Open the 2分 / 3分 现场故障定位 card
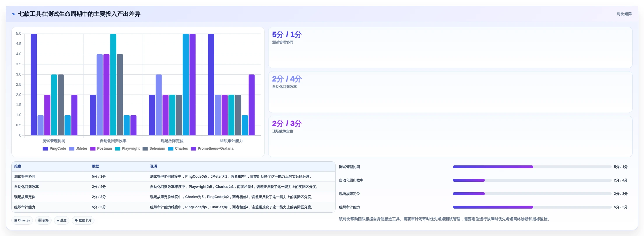644x236 pixels. (x=450, y=137)
